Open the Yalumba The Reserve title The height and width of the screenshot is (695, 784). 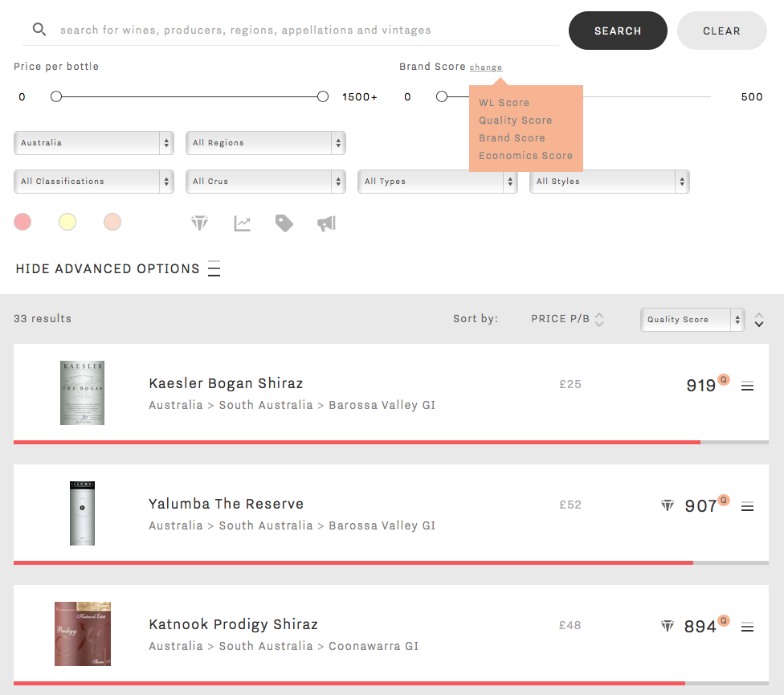click(x=226, y=504)
